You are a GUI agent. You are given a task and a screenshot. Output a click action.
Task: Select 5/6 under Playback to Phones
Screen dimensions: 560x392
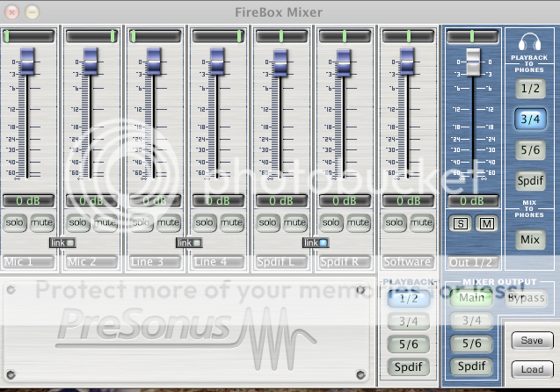pyautogui.click(x=530, y=150)
